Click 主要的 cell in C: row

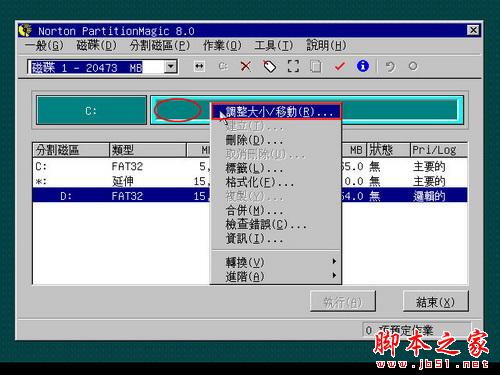pos(429,166)
